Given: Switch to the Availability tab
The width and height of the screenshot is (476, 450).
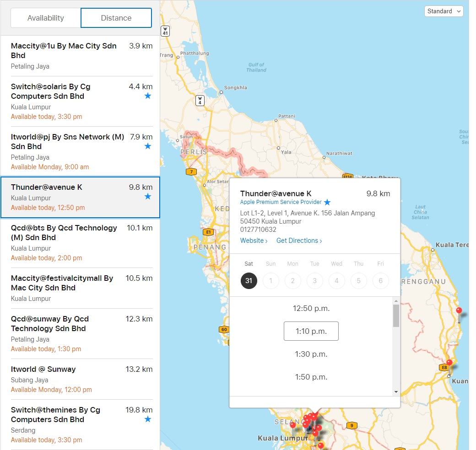Looking at the screenshot, I should [x=46, y=18].
